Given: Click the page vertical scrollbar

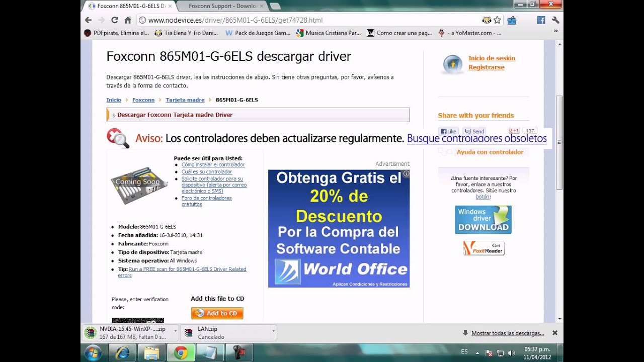Looking at the screenshot, I should click(x=559, y=142).
